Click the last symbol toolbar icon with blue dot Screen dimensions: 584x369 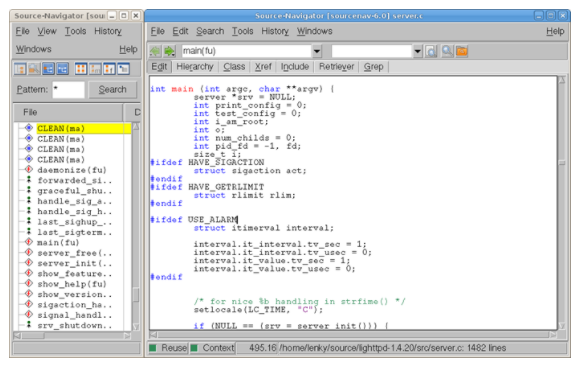pyautogui.click(x=124, y=69)
